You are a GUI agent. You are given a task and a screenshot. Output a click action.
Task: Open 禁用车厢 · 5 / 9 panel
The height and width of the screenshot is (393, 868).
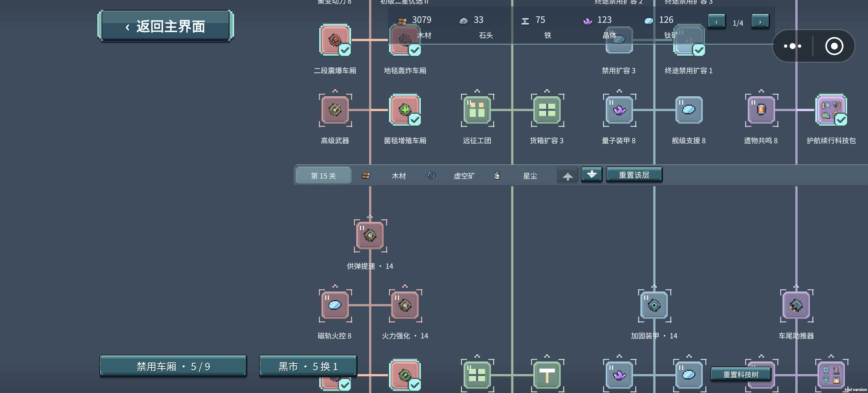click(x=173, y=366)
